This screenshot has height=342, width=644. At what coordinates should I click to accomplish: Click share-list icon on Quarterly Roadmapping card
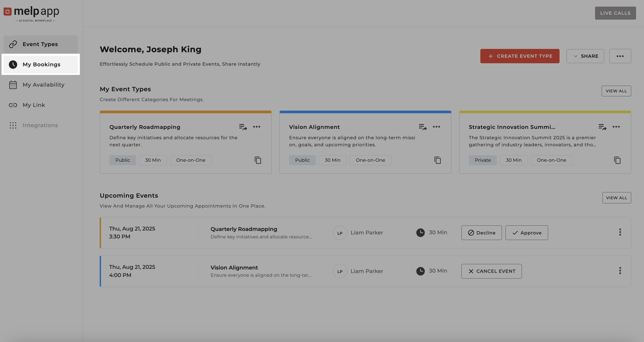pos(243,127)
